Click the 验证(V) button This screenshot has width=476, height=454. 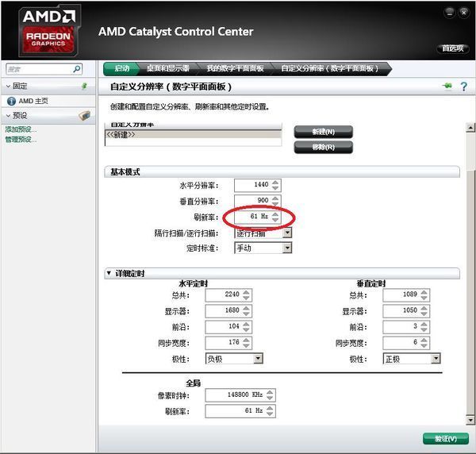click(x=445, y=439)
